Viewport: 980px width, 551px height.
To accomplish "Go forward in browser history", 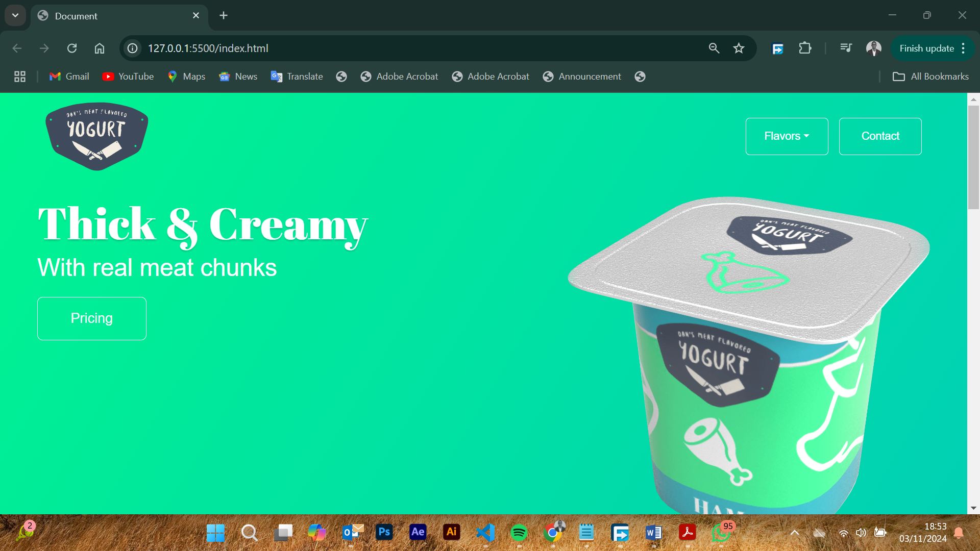I will click(44, 48).
